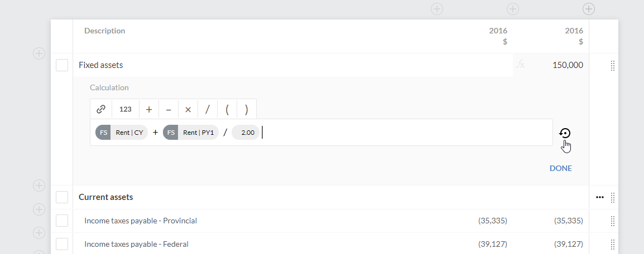Check the Income taxes payable - Provincial row

coord(62,221)
